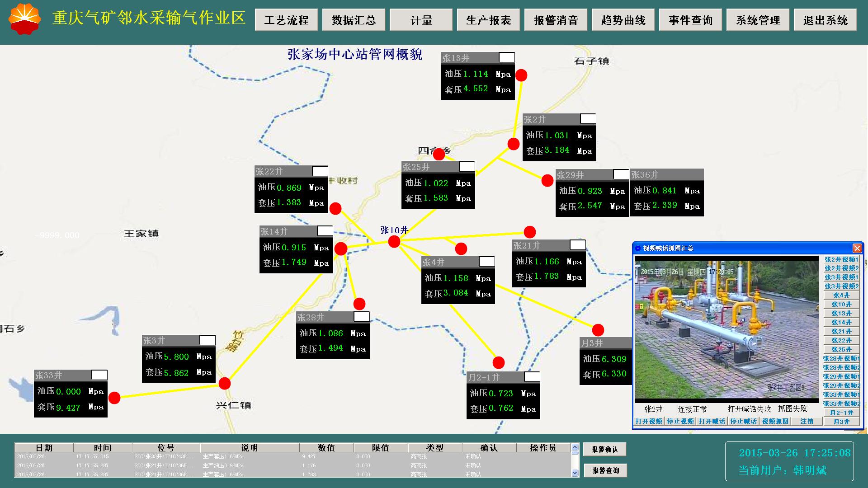Image resolution: width=868 pixels, height=488 pixels.
Task: Click the red node above 张28井 panel
Action: click(x=359, y=304)
